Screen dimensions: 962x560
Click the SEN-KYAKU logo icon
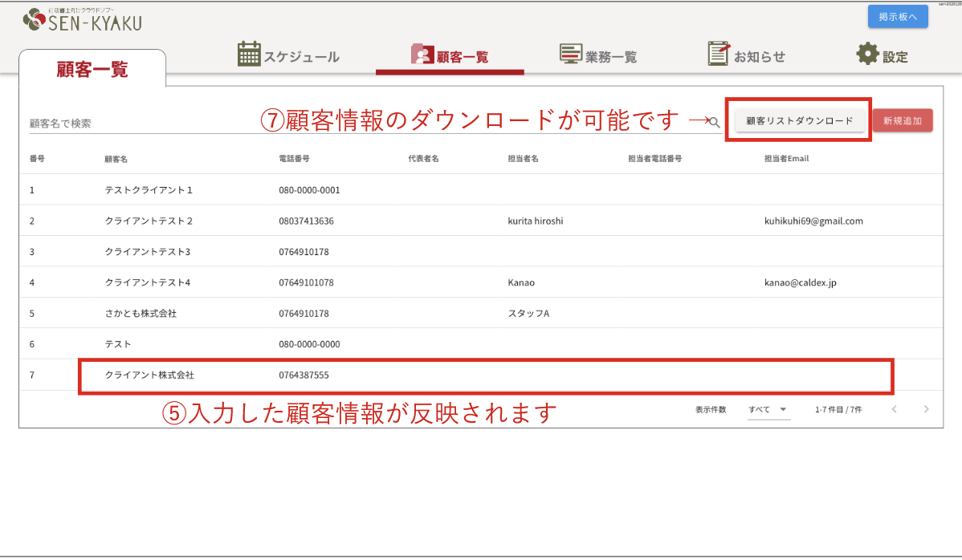pos(35,20)
